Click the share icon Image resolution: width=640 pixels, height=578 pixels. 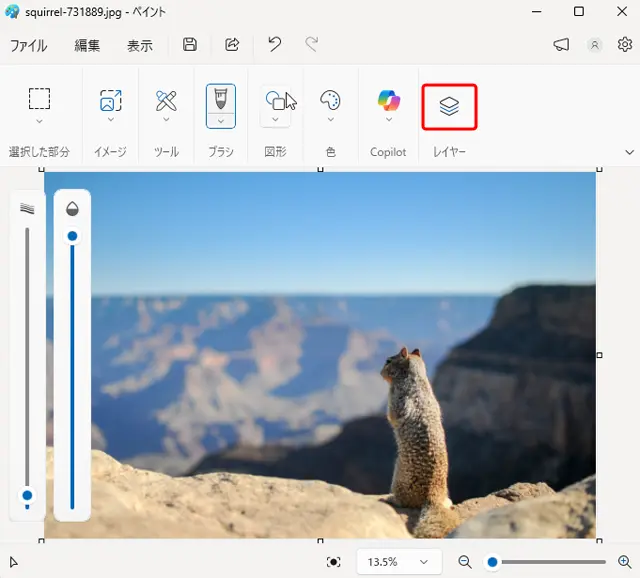(232, 45)
